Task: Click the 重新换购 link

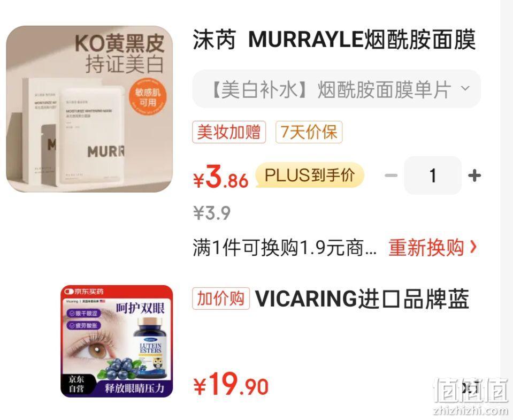Action: click(x=426, y=248)
